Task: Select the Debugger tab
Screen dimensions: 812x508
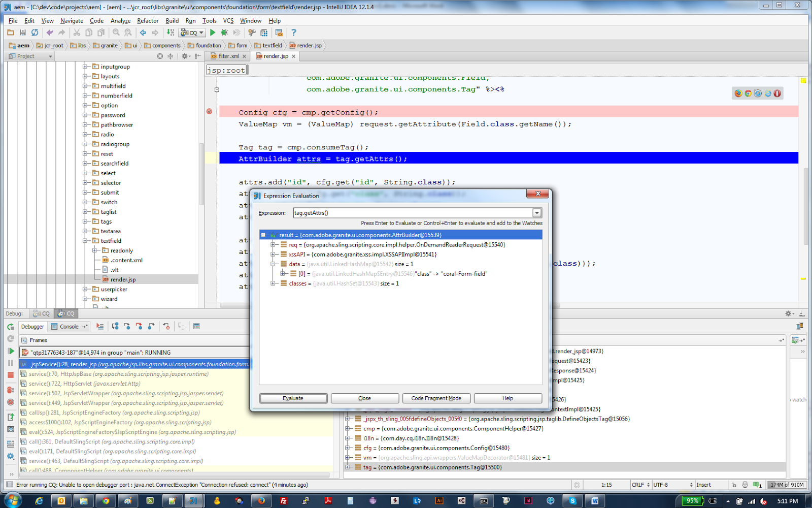Action: 32,327
